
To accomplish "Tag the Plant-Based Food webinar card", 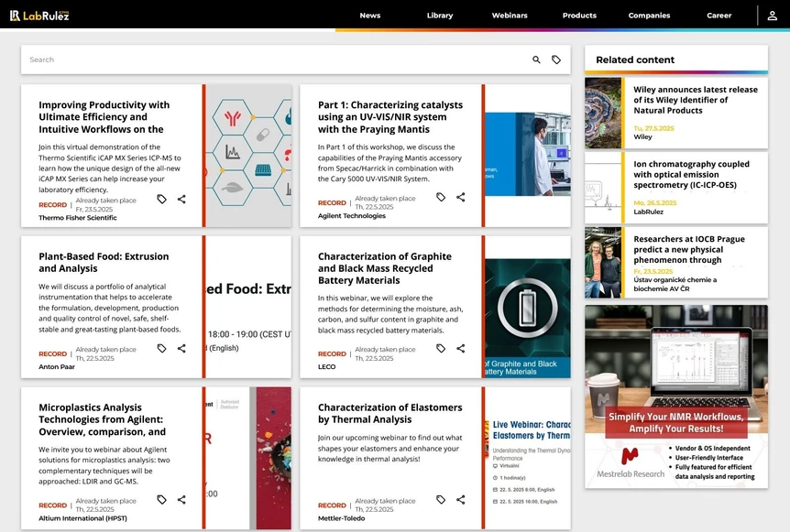I will (x=161, y=348).
